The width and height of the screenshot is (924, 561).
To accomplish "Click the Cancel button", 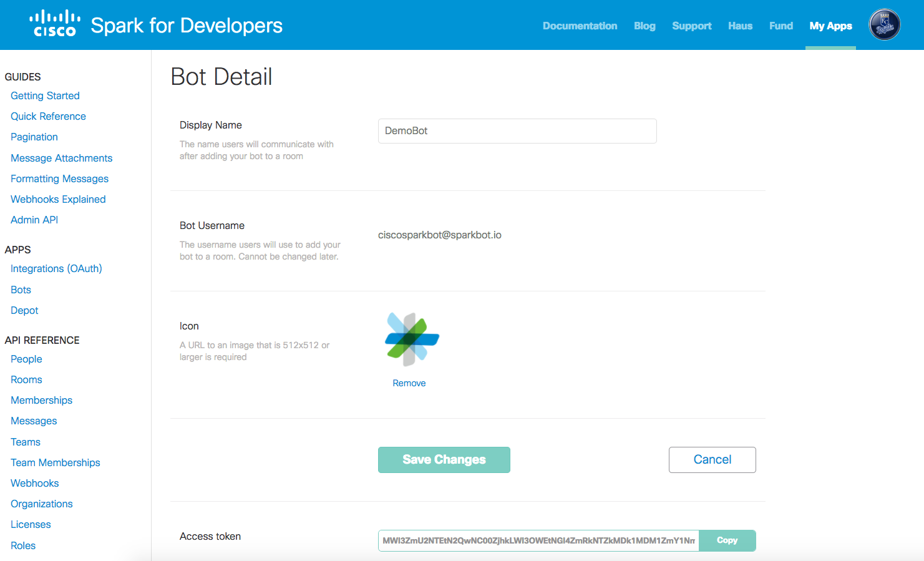I will pyautogui.click(x=712, y=460).
